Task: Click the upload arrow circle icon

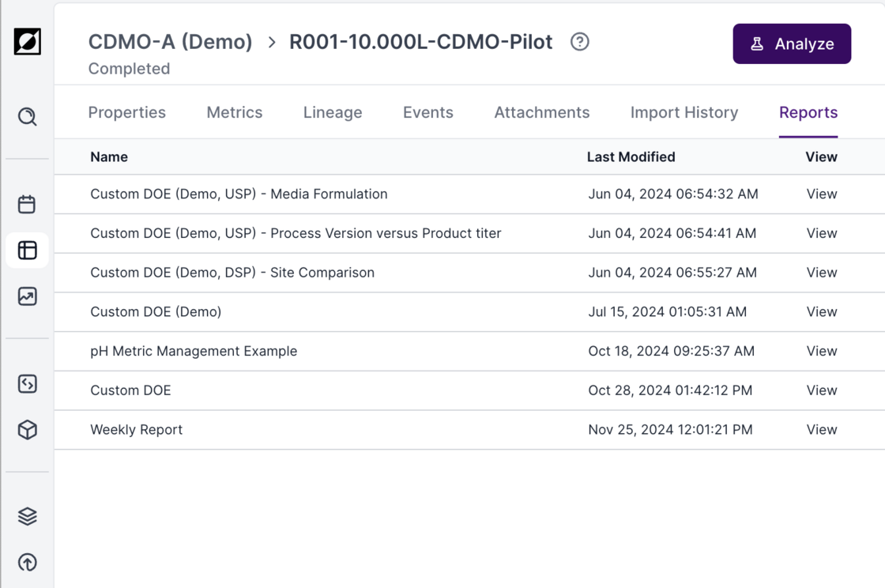Action: pos(28,563)
